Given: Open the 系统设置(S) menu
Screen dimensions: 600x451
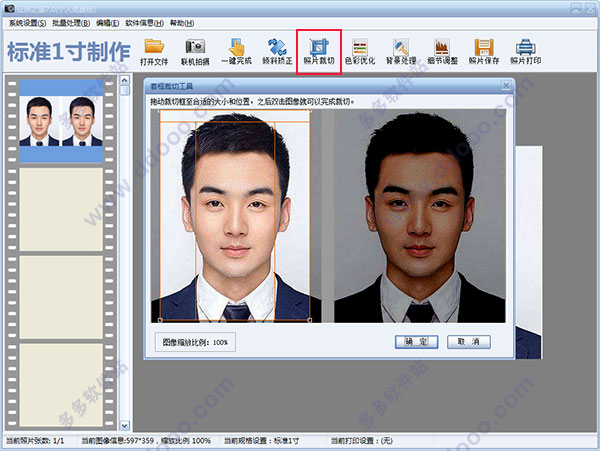Looking at the screenshot, I should coord(27,23).
